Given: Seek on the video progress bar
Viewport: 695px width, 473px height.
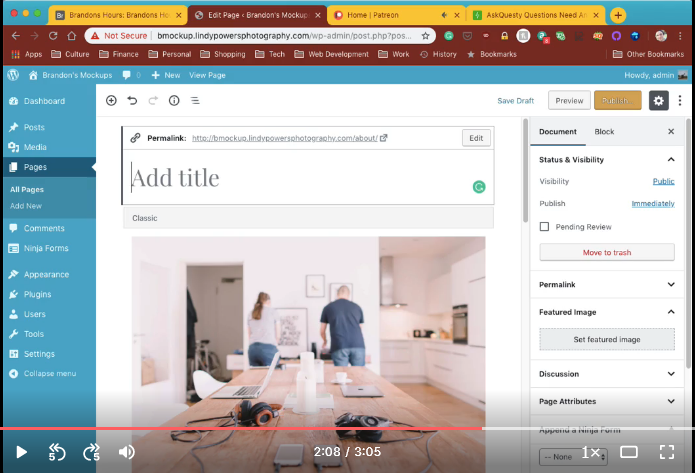Looking at the screenshot, I should [348, 429].
